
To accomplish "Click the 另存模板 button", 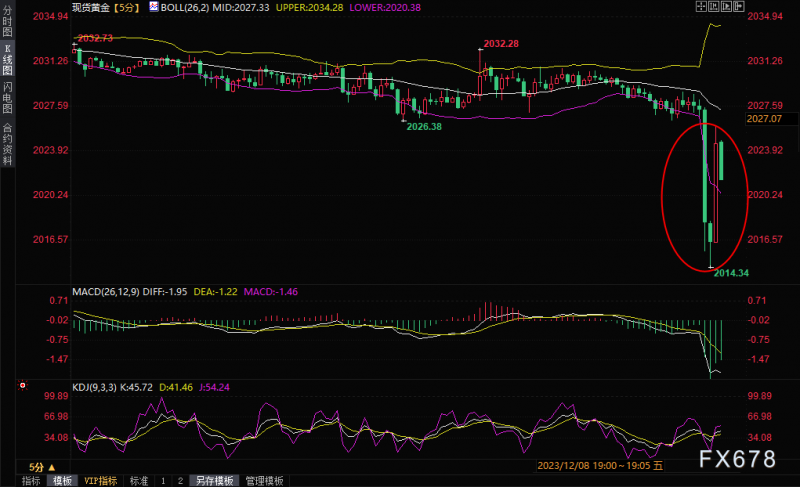I will click(214, 481).
